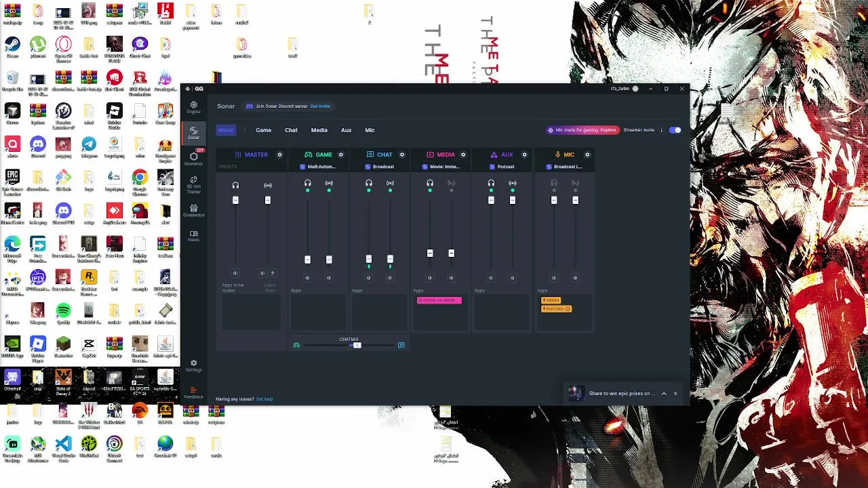The height and width of the screenshot is (488, 868).
Task: Toggle GAME channel broadcast routing icon
Action: point(329,183)
